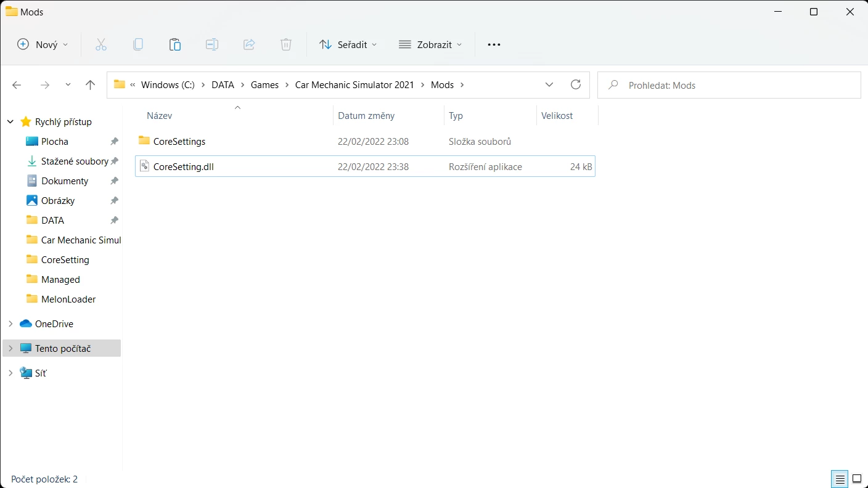Click the CoreSetting.dll file icon
This screenshot has height=488, width=868.
tap(144, 166)
